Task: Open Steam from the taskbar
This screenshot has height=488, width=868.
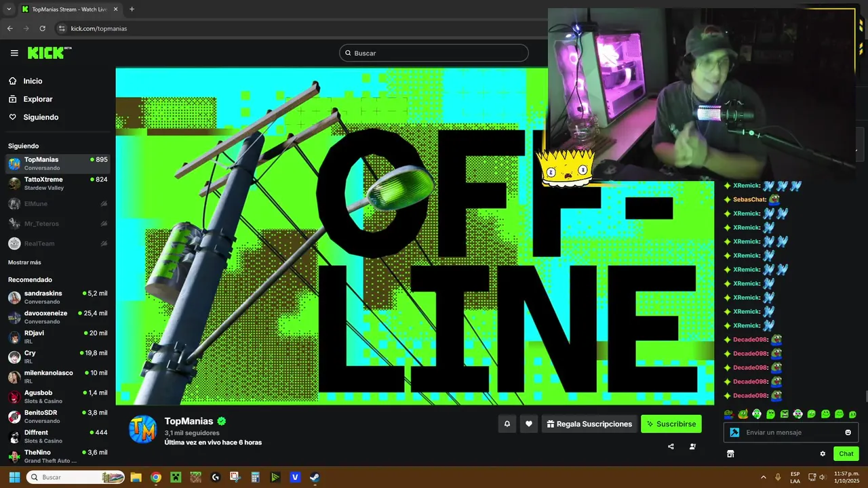Action: 315,477
